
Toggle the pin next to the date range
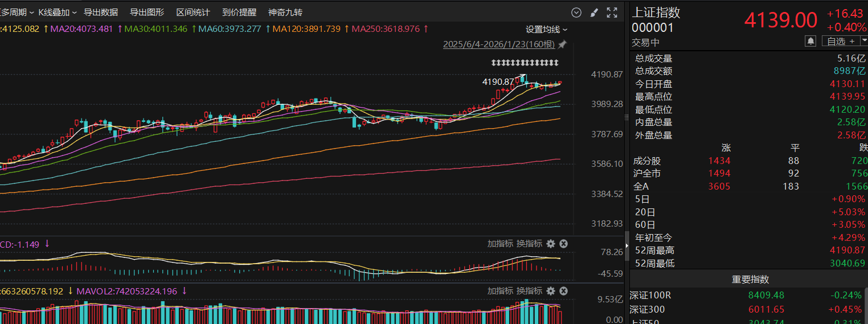point(562,44)
